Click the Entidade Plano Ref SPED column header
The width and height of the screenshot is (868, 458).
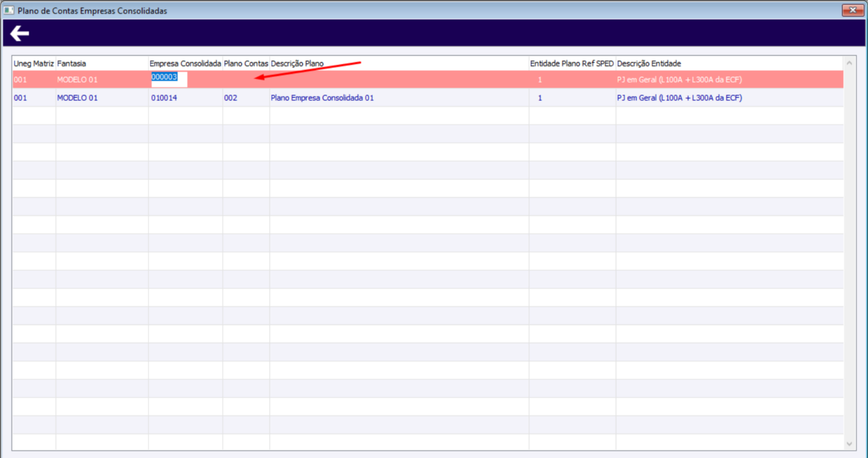[x=572, y=64]
